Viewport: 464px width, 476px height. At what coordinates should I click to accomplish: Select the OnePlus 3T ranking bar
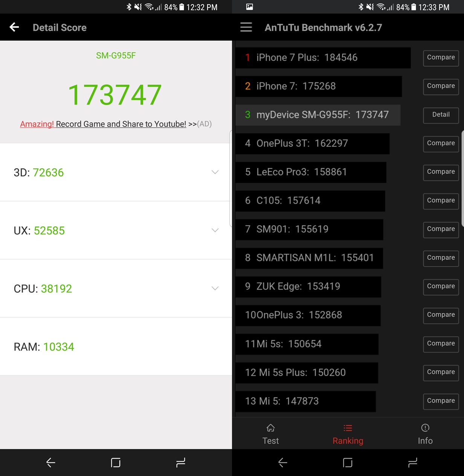pyautogui.click(x=313, y=143)
